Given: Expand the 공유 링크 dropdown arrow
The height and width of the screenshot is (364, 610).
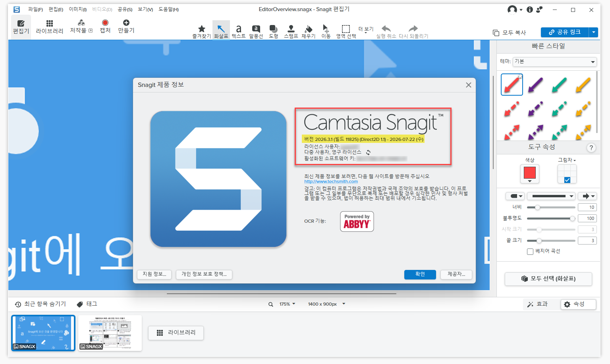Looking at the screenshot, I should coord(594,32).
